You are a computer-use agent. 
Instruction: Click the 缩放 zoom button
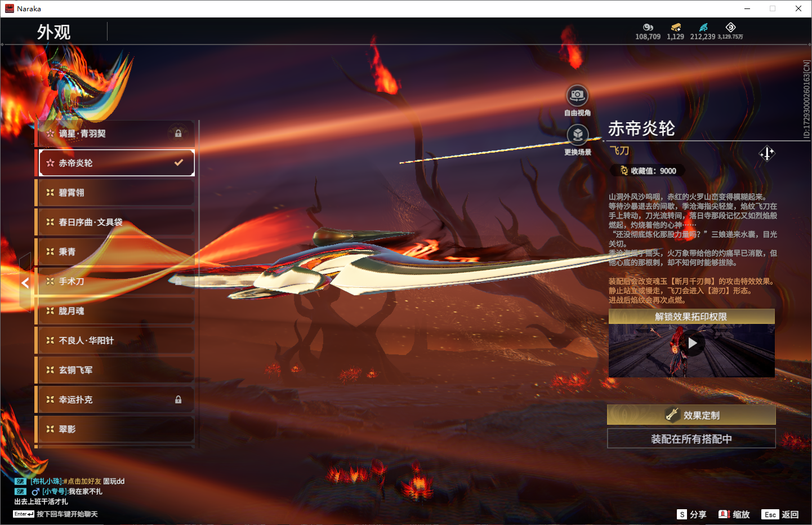point(734,514)
